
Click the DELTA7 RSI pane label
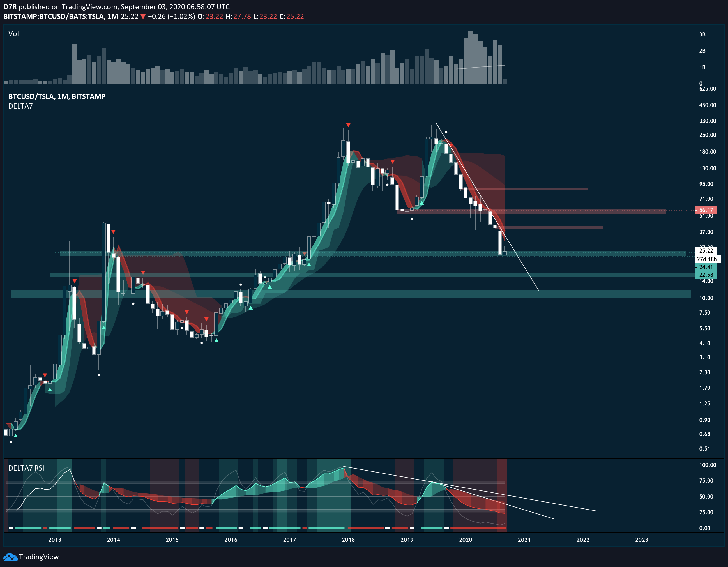(26, 468)
